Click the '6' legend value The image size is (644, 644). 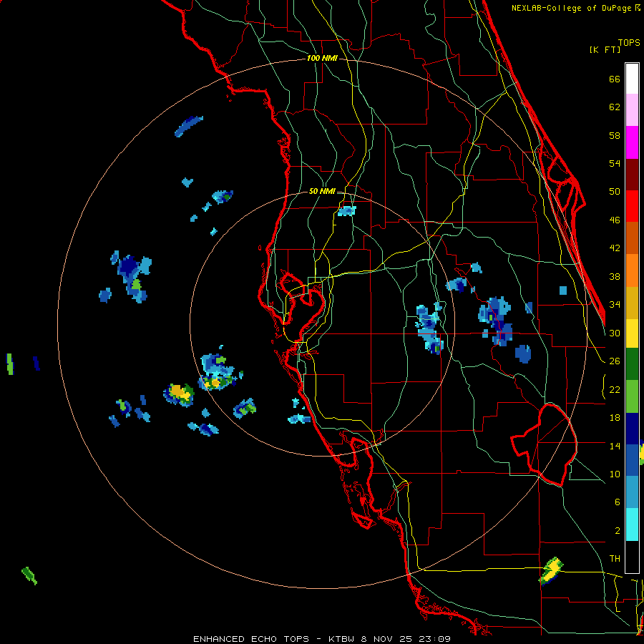[618, 502]
